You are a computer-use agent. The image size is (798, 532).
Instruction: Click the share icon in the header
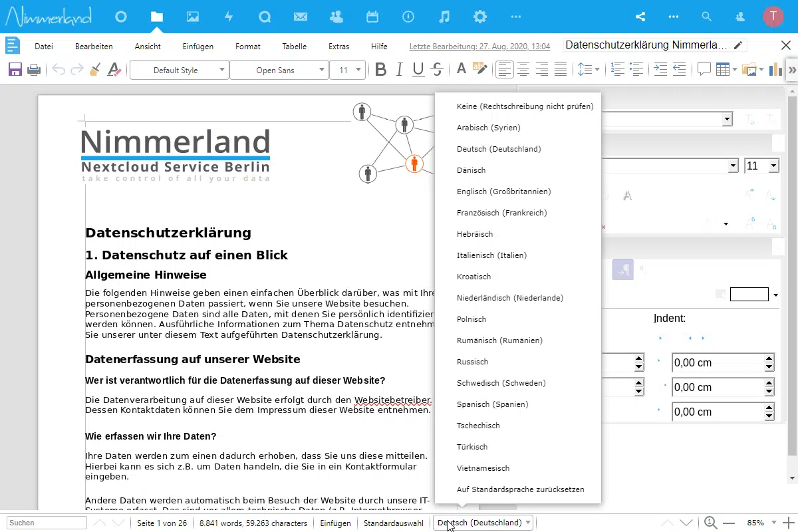640,17
